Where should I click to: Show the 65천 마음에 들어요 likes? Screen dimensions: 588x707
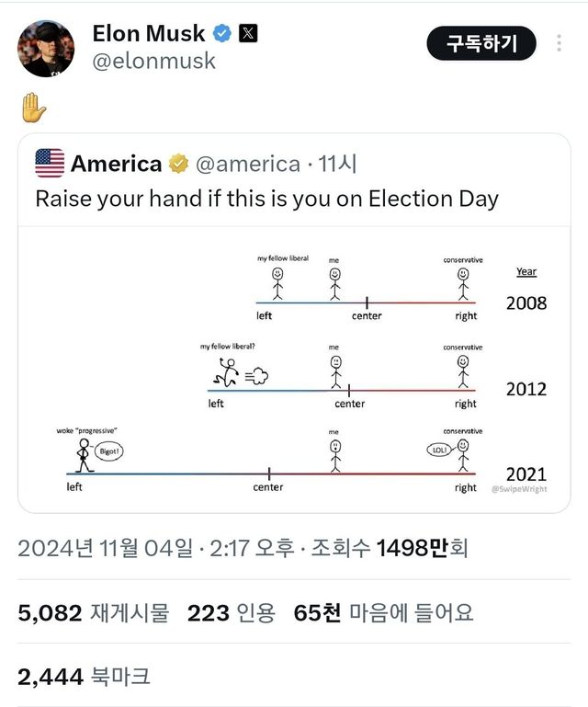point(383,613)
